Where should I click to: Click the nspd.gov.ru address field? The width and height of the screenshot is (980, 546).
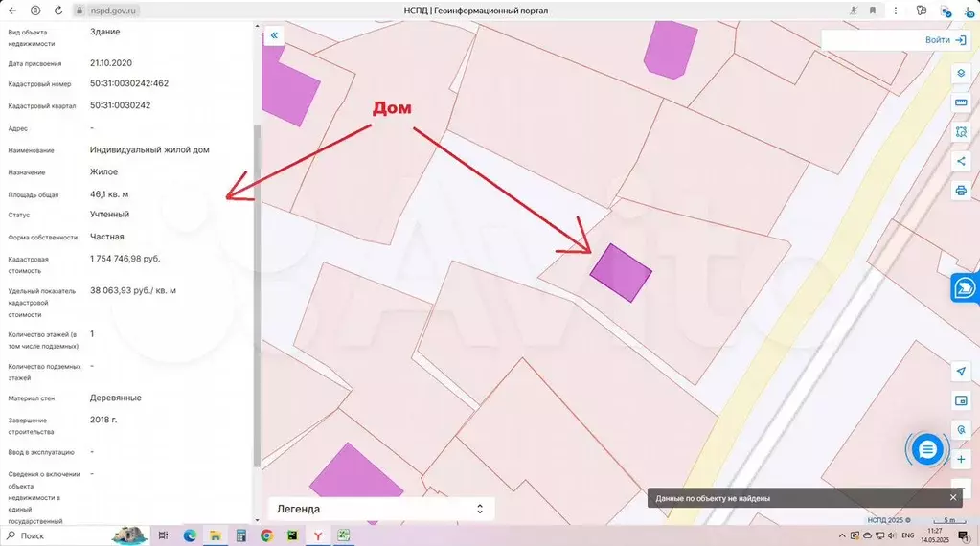112,11
